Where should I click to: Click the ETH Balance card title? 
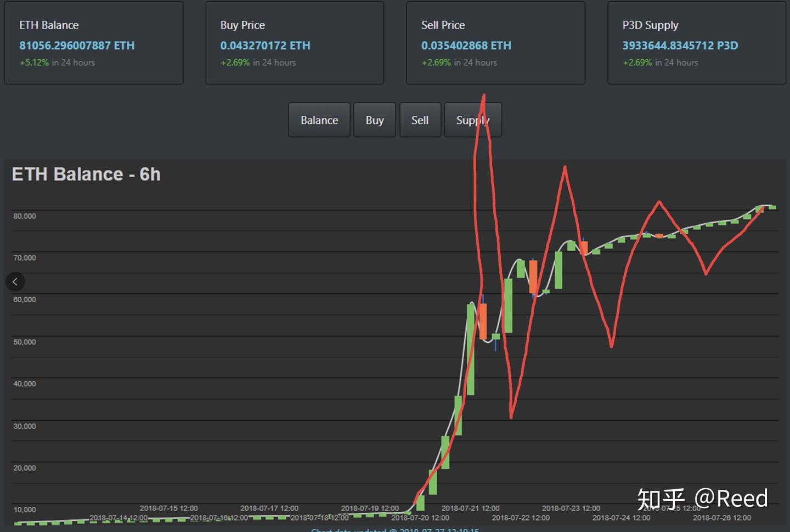pyautogui.click(x=49, y=25)
